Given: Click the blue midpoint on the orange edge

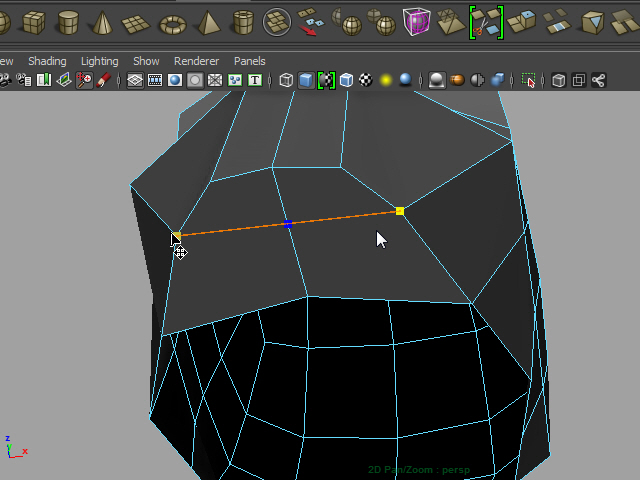Looking at the screenshot, I should click(x=288, y=224).
